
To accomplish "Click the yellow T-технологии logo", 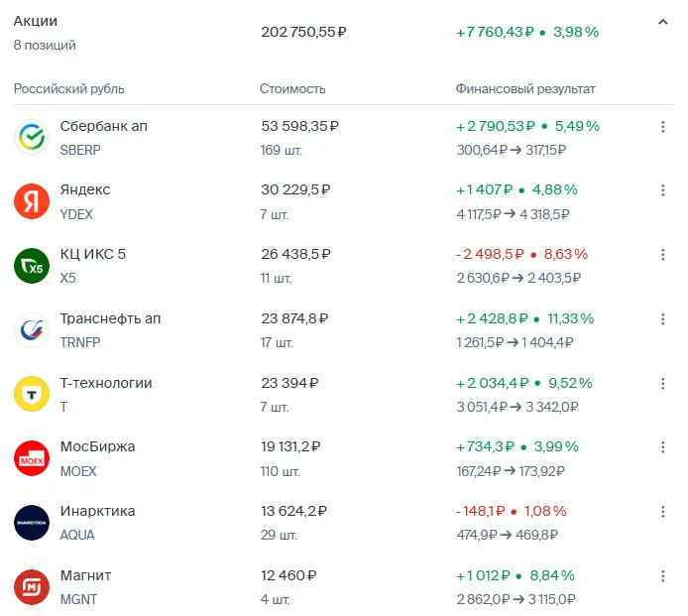I will pos(32,394).
